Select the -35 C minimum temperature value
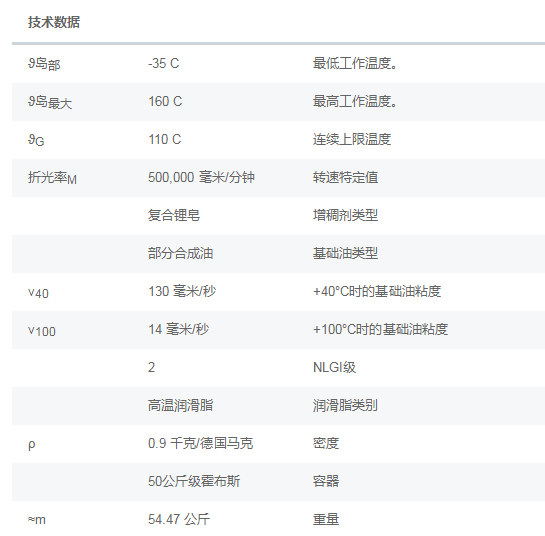The image size is (545, 536). (x=163, y=63)
